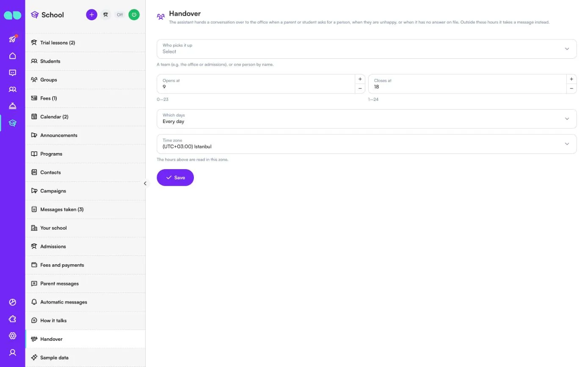Open the gear settings icon in the left rail
This screenshot has height=367, width=588.
coord(13,336)
